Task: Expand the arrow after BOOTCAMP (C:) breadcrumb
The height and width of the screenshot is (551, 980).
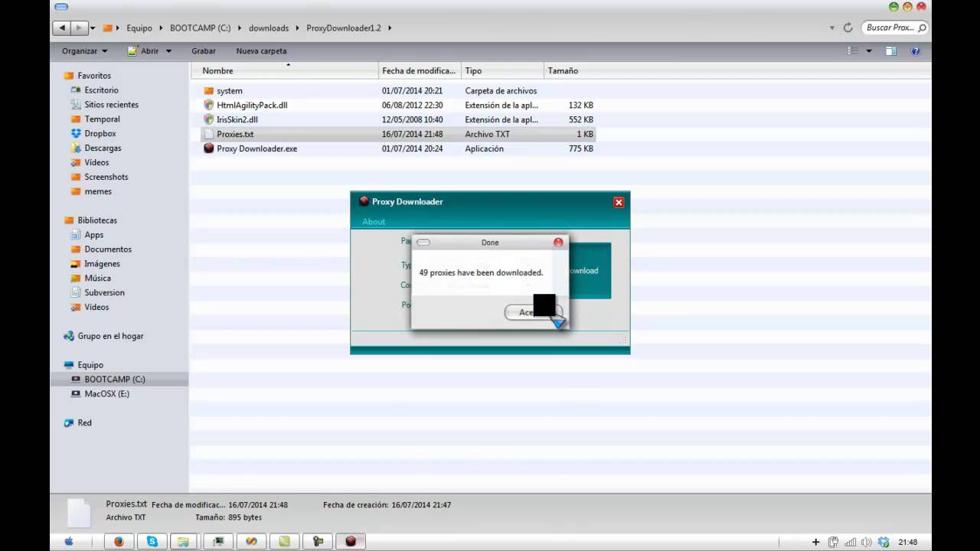Action: 240,28
